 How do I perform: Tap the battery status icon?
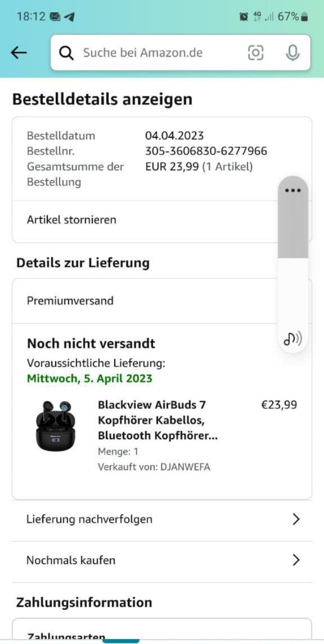(304, 17)
